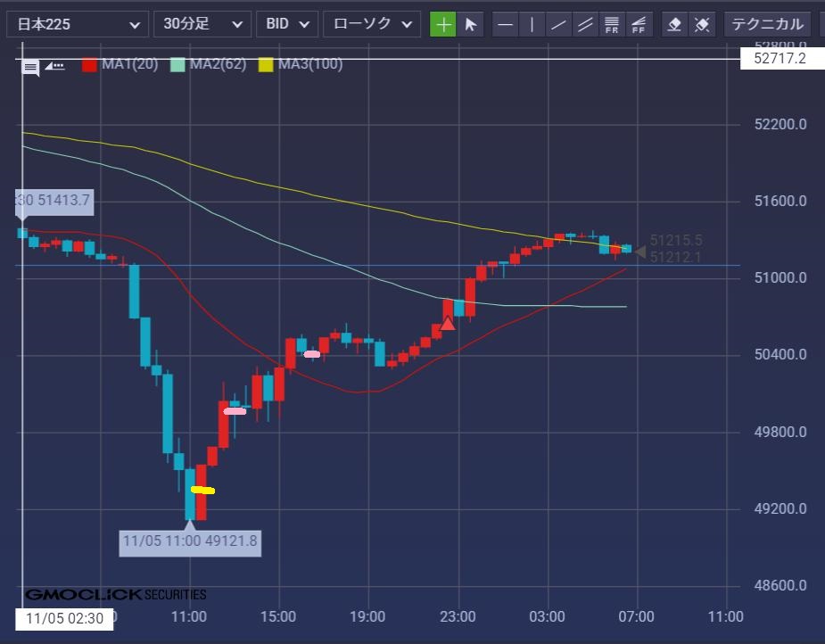
Task: Collapse the indicator legend with the arrow icon
Action: click(55, 66)
